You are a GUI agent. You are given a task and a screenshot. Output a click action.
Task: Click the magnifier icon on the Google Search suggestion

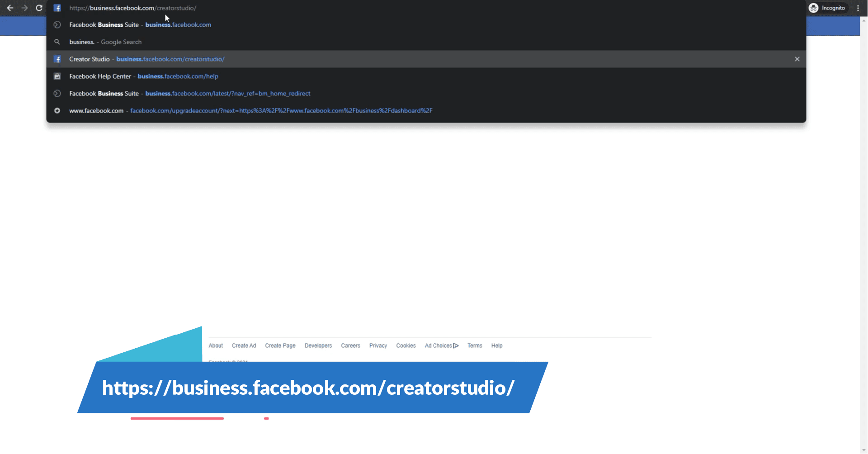tap(57, 42)
